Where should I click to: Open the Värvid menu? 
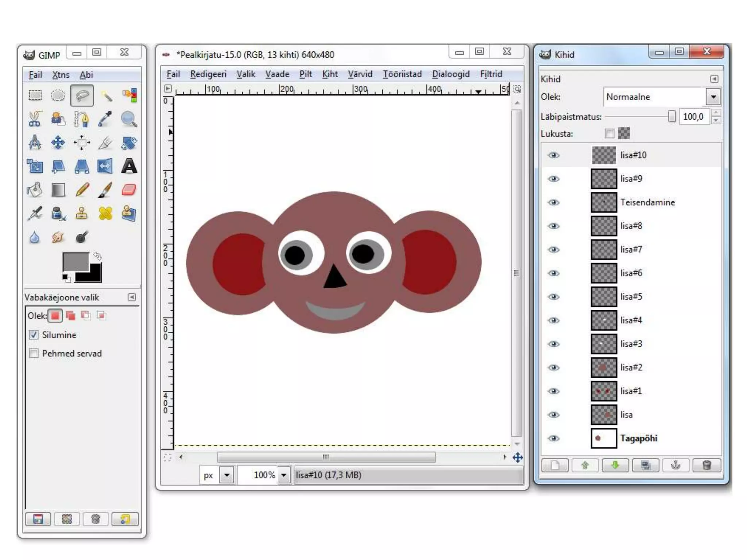coord(360,74)
